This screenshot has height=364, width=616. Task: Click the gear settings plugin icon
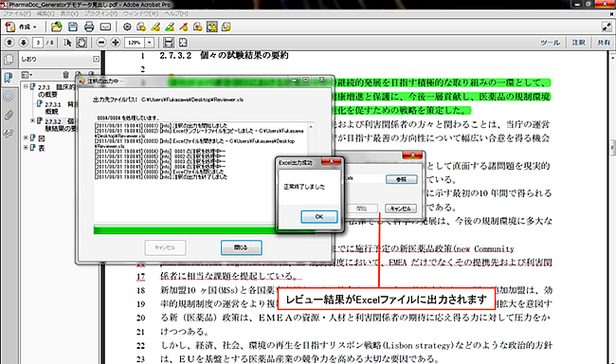127,27
